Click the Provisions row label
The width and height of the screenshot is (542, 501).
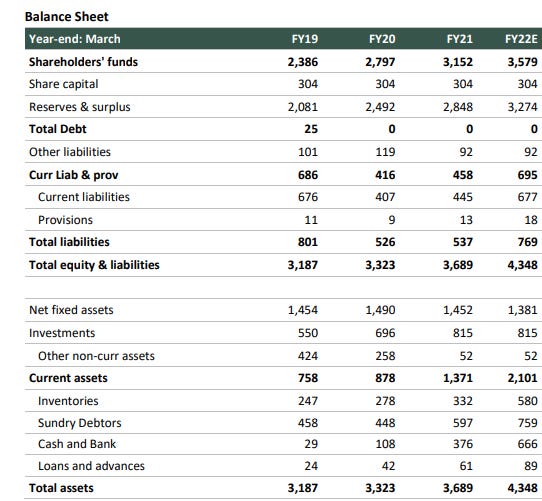click(65, 220)
